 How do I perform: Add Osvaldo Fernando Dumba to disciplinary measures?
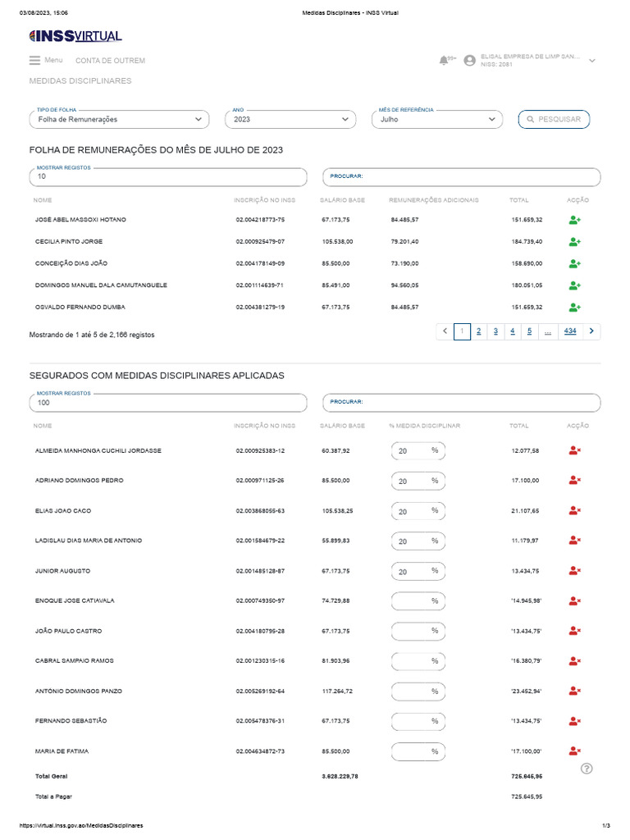pyautogui.click(x=574, y=308)
